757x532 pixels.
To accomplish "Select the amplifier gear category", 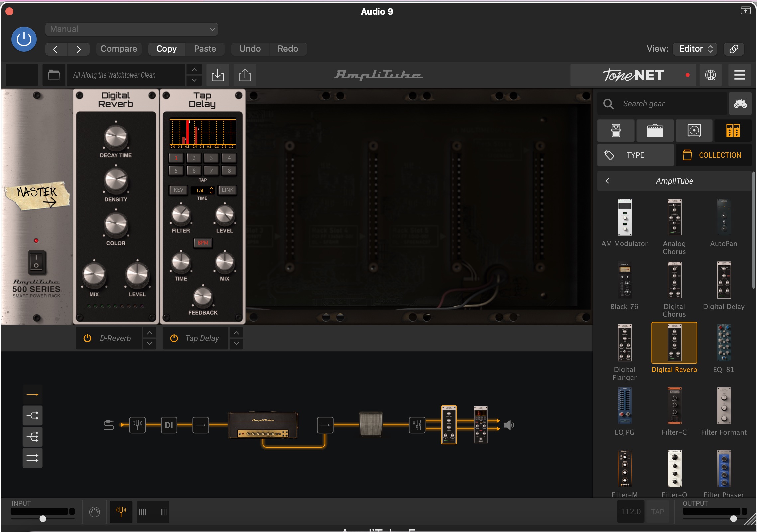I will [x=655, y=131].
